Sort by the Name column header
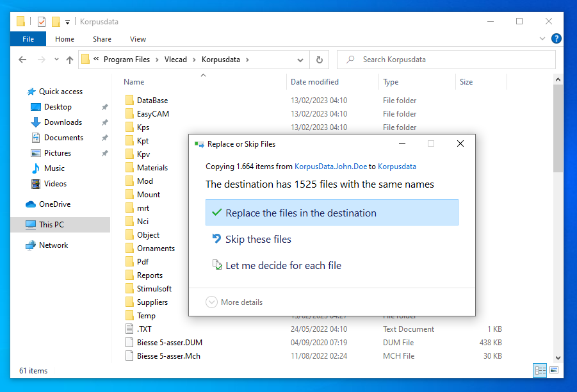Screen dimensions: 577x392 134,82
